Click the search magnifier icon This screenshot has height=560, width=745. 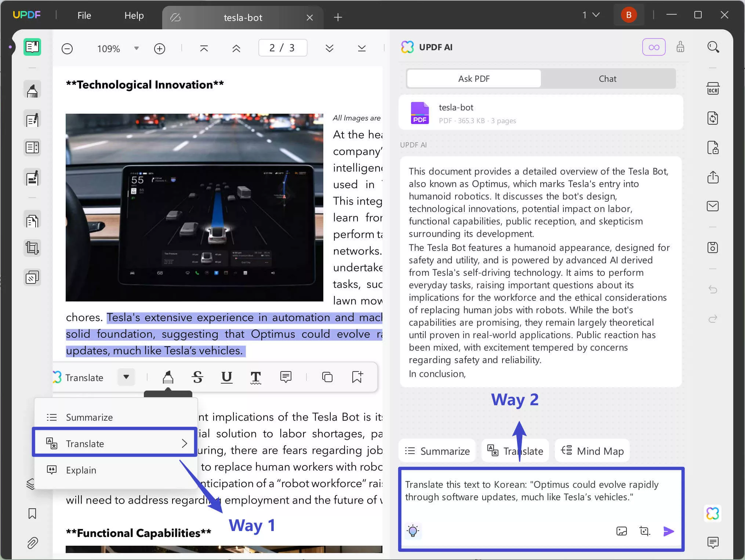click(x=713, y=47)
